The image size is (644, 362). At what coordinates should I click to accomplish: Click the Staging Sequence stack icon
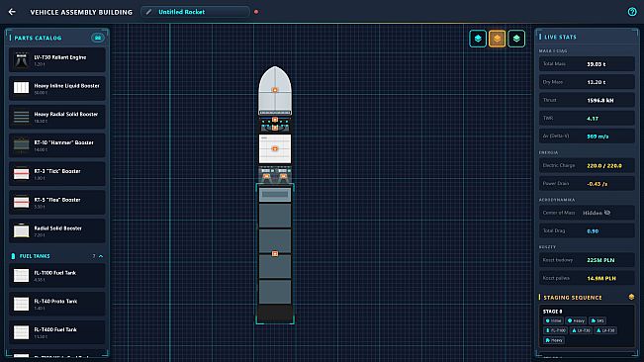(x=631, y=297)
